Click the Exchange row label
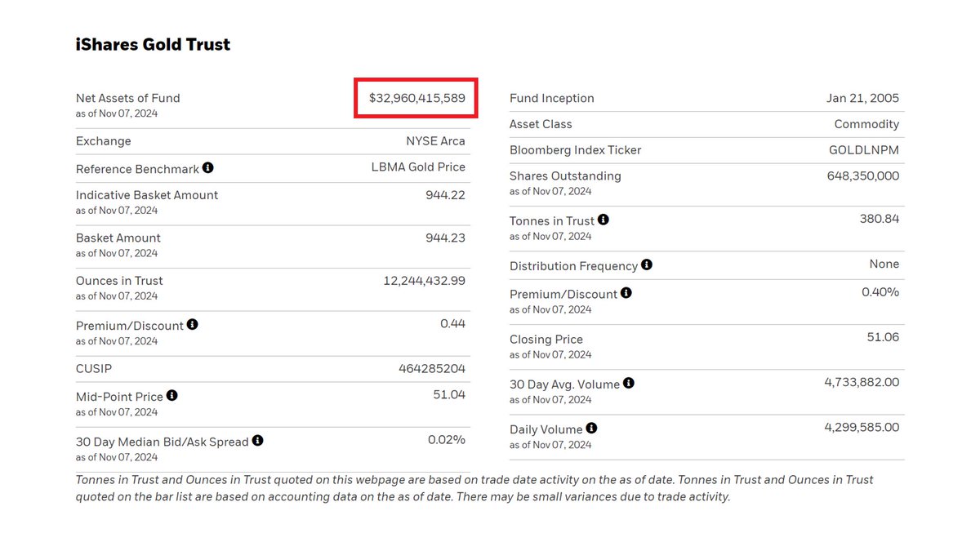 104,141
